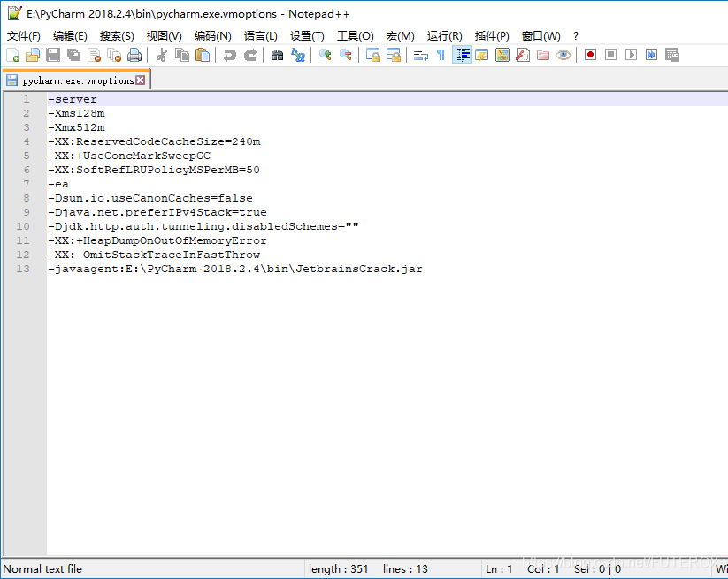This screenshot has height=579, width=728.
Task: Open Replace dialog from toolbar icon
Action: click(x=297, y=55)
